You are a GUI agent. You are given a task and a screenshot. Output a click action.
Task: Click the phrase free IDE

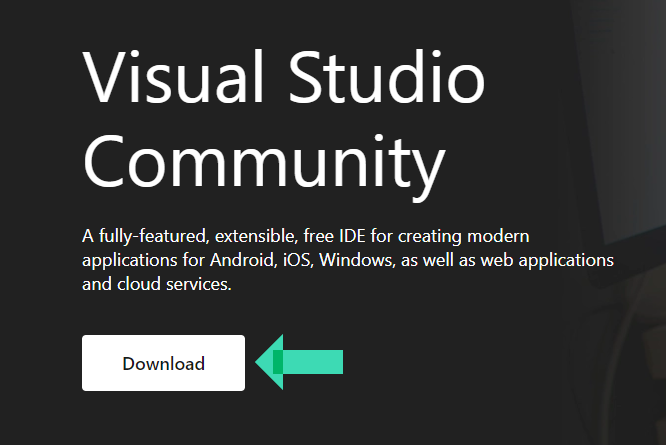click(x=350, y=237)
